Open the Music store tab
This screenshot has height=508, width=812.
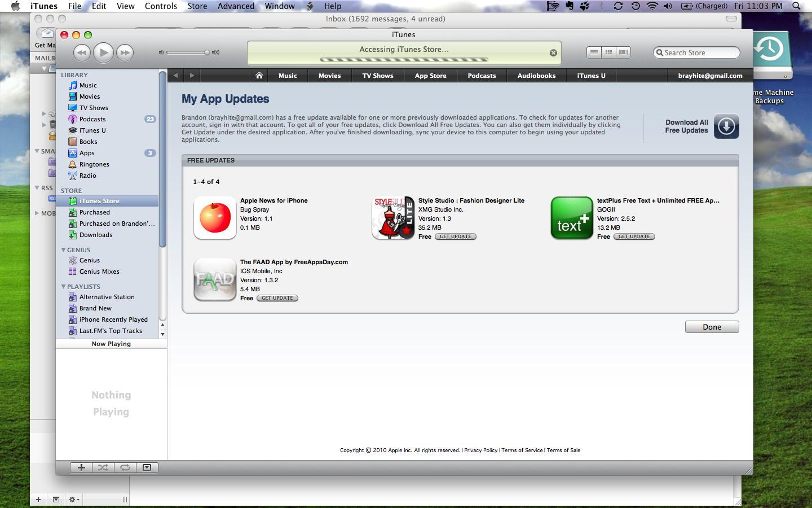pyautogui.click(x=288, y=76)
